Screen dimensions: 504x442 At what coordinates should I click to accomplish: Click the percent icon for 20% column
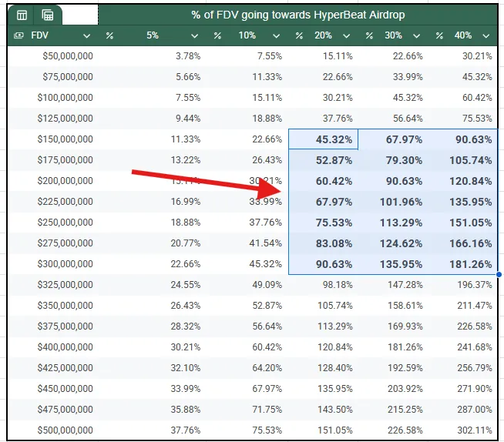(x=298, y=36)
